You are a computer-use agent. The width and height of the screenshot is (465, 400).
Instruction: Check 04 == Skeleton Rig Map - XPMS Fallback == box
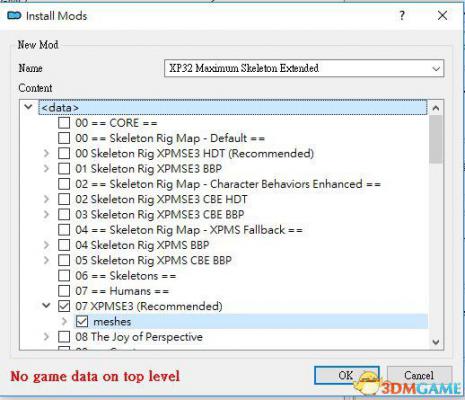[64, 230]
